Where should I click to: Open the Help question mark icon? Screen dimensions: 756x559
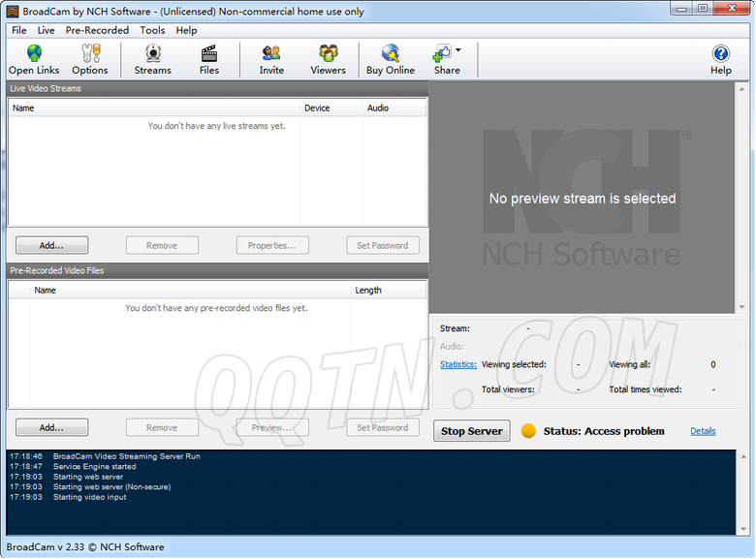721,54
